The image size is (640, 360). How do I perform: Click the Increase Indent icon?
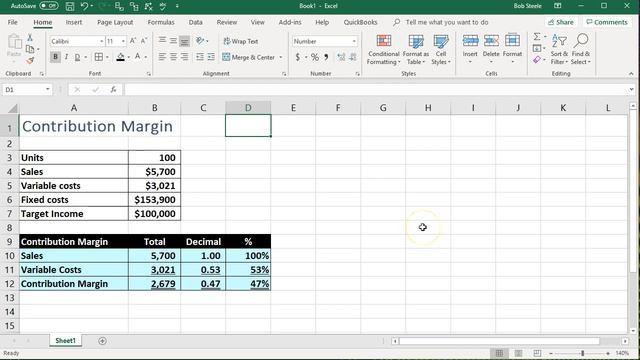[211, 57]
